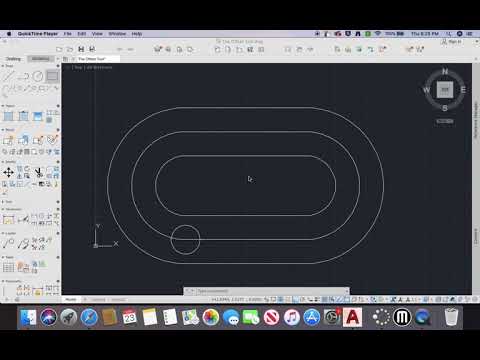Click the ViewCube top face
The height and width of the screenshot is (360, 480).
pyautogui.click(x=445, y=90)
